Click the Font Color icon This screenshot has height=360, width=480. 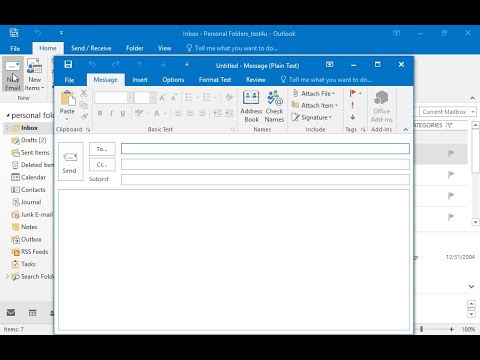tap(157, 113)
